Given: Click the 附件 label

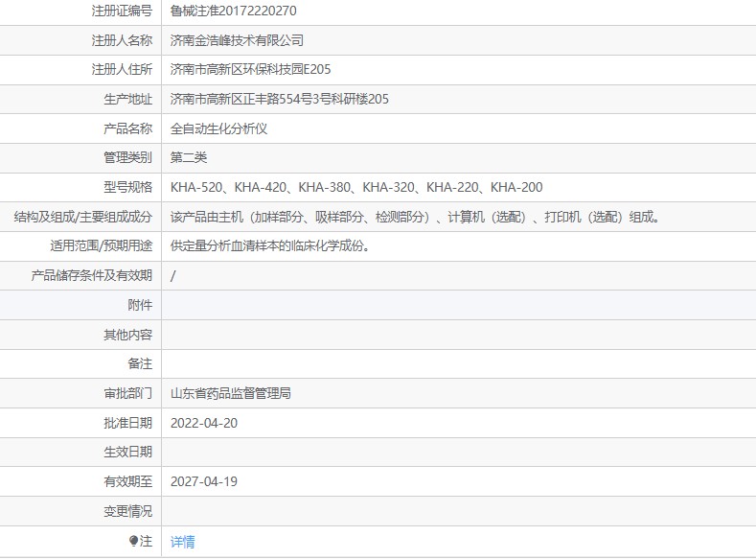Looking at the screenshot, I should click(x=140, y=305).
